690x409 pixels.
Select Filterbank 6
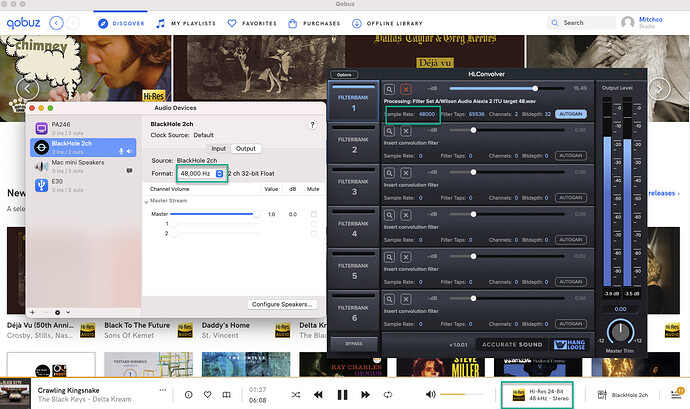(x=353, y=312)
